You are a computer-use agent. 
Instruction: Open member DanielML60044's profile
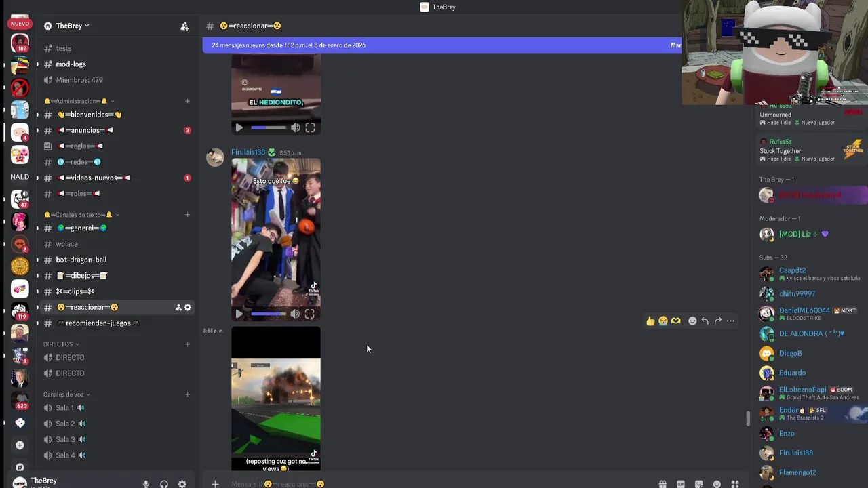[811, 314]
